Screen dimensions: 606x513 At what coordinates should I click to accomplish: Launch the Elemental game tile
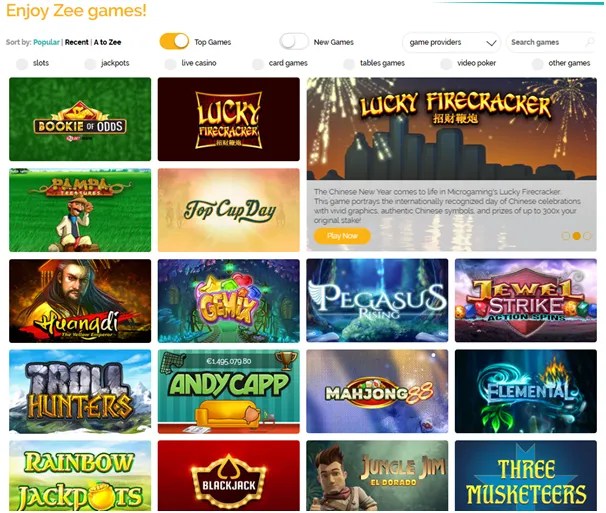pyautogui.click(x=526, y=392)
